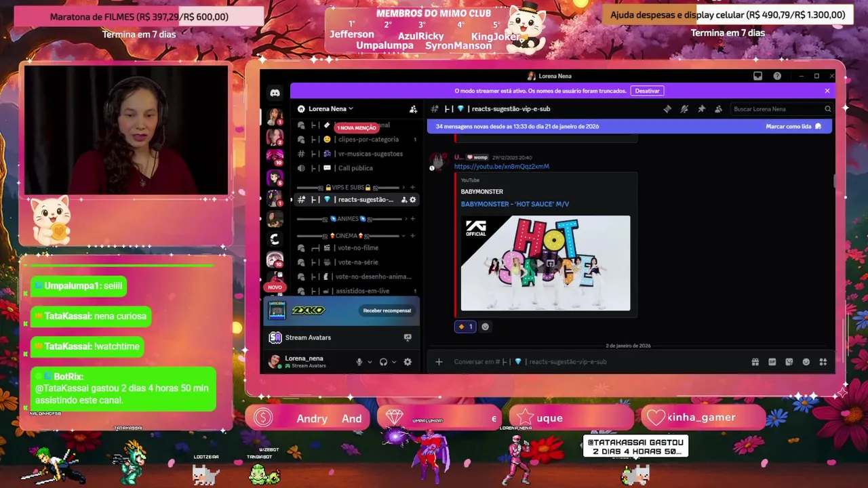The width and height of the screenshot is (868, 488).
Task: Click the 'NOVO' pill in the server list
Action: [x=275, y=287]
